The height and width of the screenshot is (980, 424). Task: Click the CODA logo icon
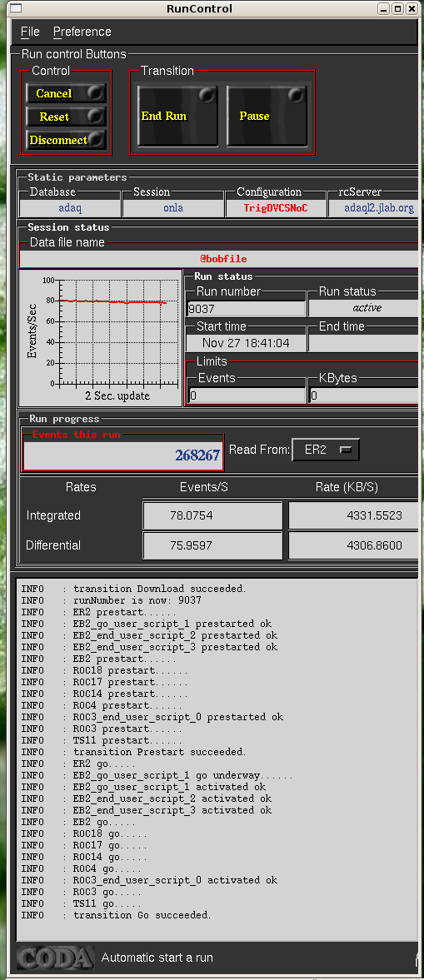point(56,957)
